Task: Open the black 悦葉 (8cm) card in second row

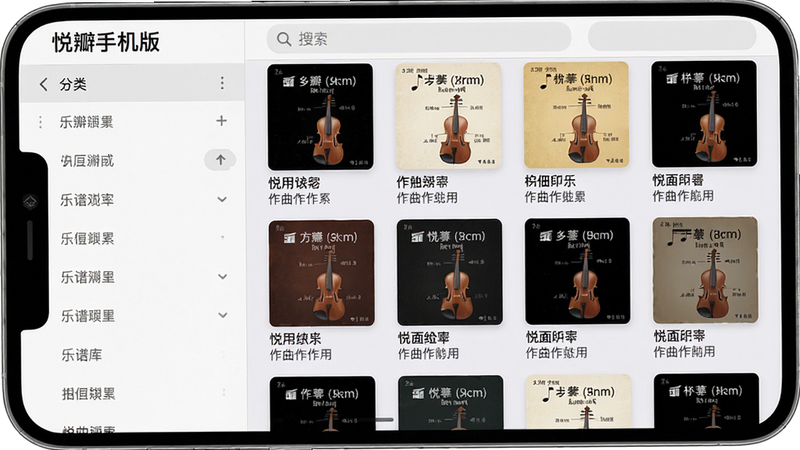Action: pos(449,272)
